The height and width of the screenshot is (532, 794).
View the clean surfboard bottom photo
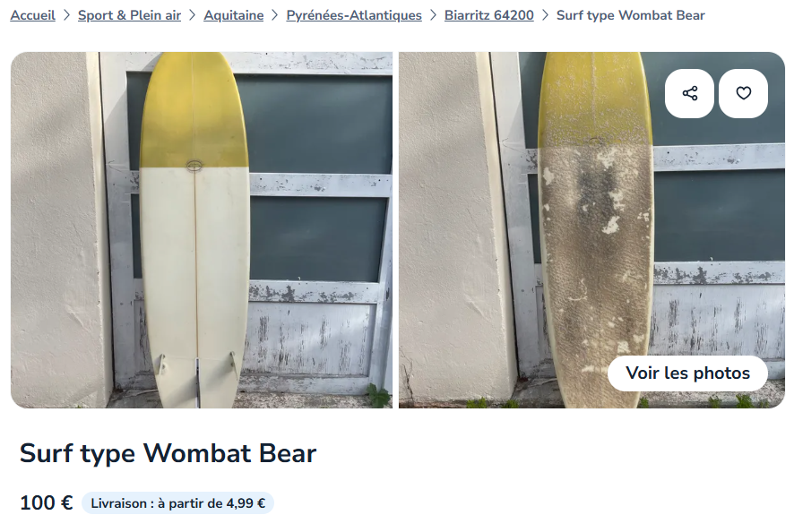pyautogui.click(x=202, y=230)
